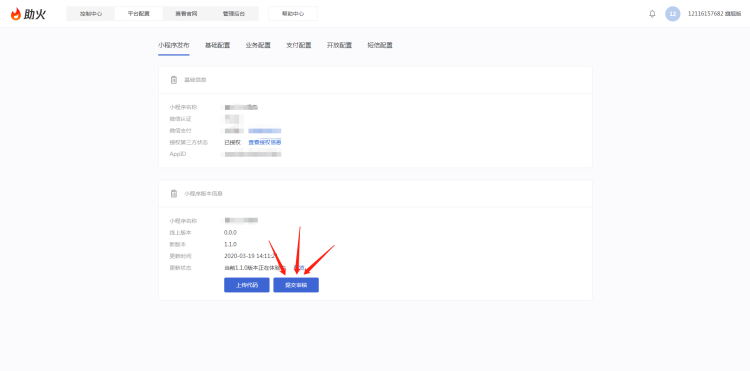
Task: Click the 提交审核 button
Action: click(x=296, y=285)
